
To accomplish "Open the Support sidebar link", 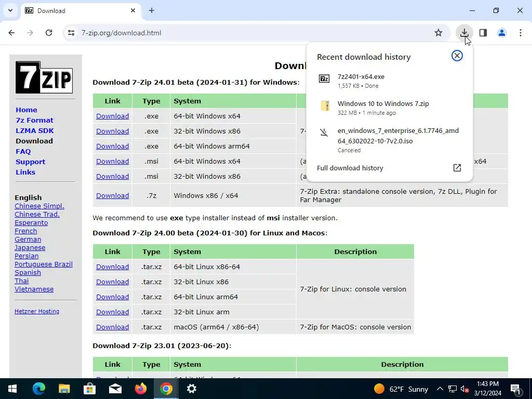I will click(31, 162).
